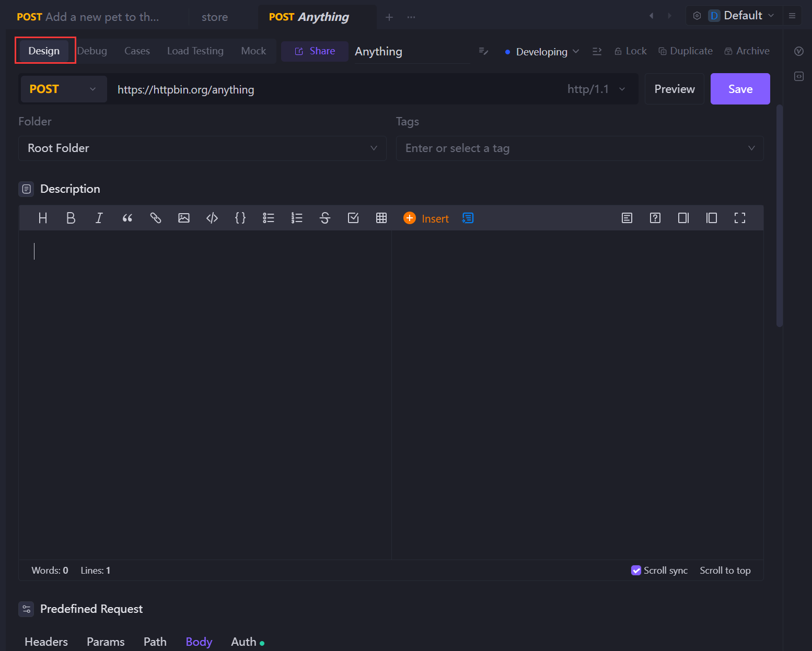The image size is (812, 651).
Task: Click the edit name icon beside Anything
Action: click(484, 51)
